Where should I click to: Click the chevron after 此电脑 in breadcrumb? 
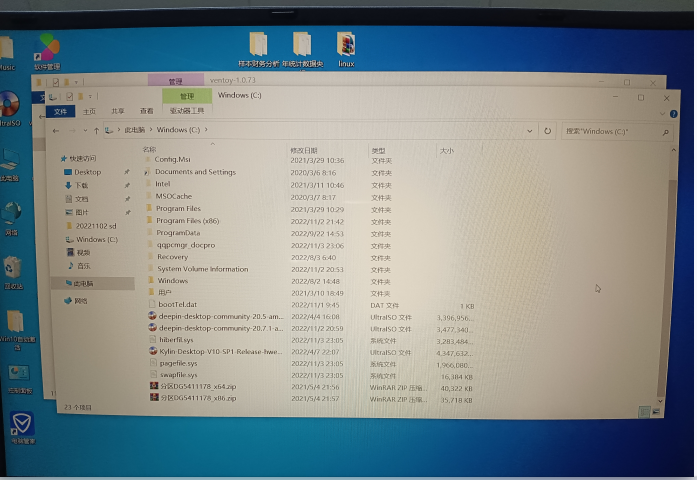[151, 130]
